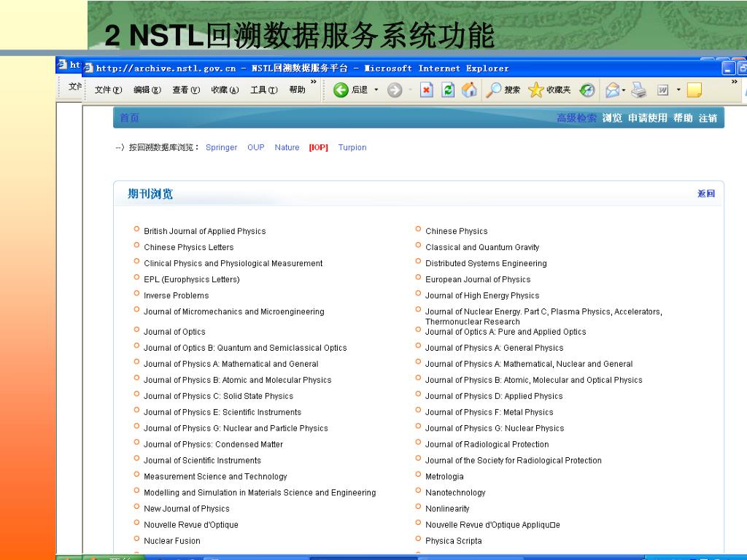The height and width of the screenshot is (560, 747).
Task: Browse the Springer database
Action: click(x=222, y=147)
